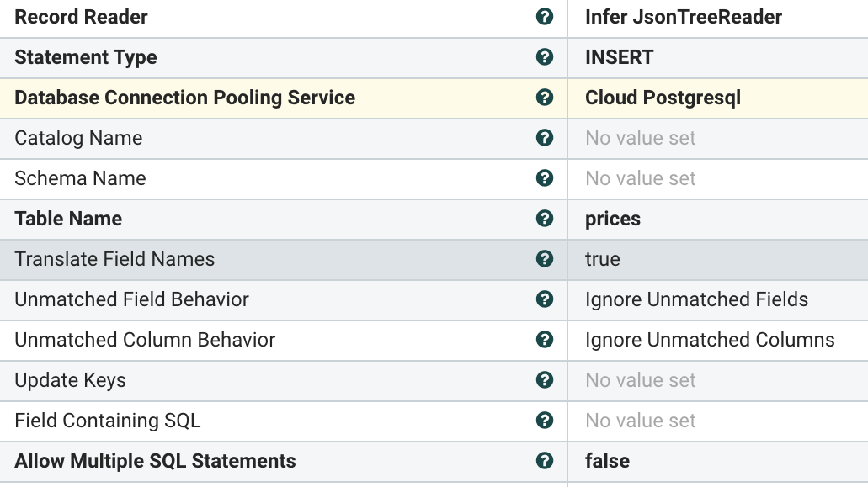Screen dimensions: 868x487
Task: Click help icon beside Catalog Name
Action: [x=545, y=138]
